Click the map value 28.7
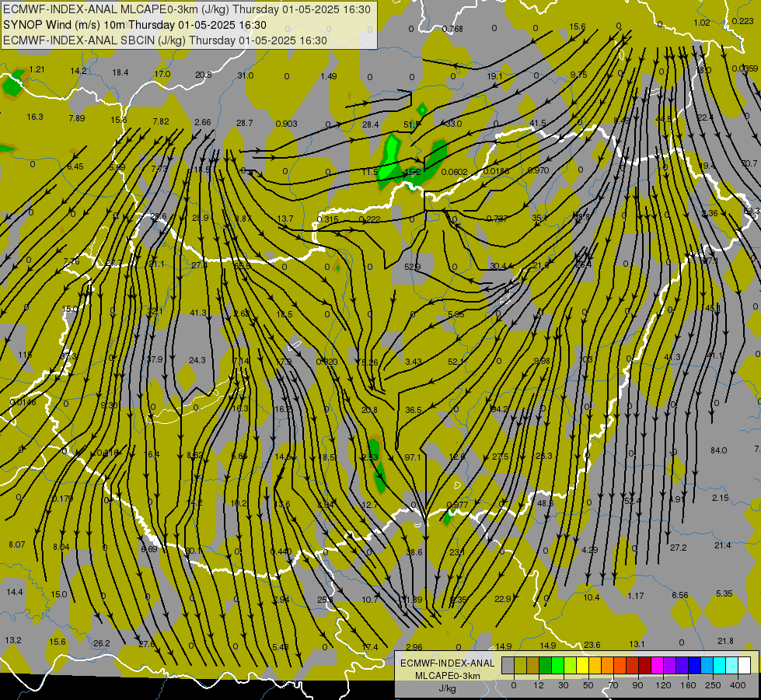 [245, 123]
